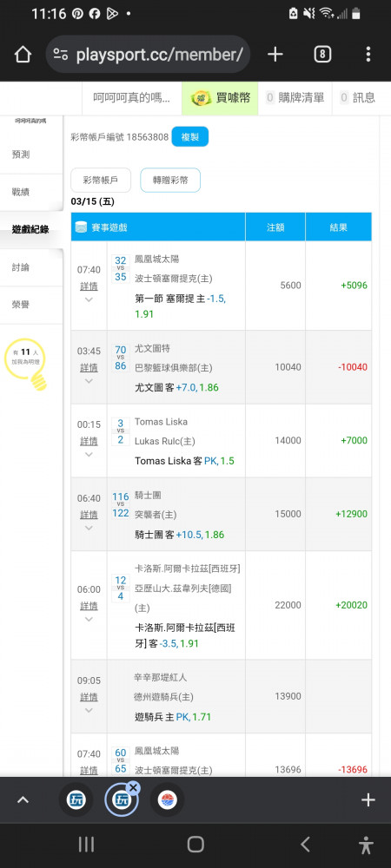Open the browser three-dot menu
Viewport: 391px width, 868px height.
click(x=368, y=54)
